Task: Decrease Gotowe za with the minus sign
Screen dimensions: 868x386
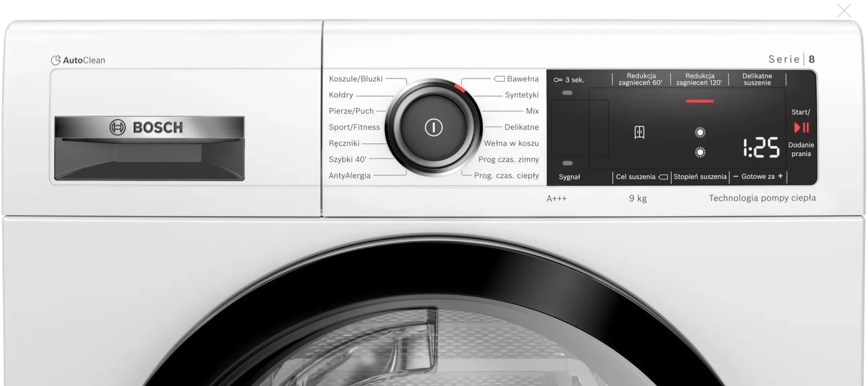Action: pos(735,176)
